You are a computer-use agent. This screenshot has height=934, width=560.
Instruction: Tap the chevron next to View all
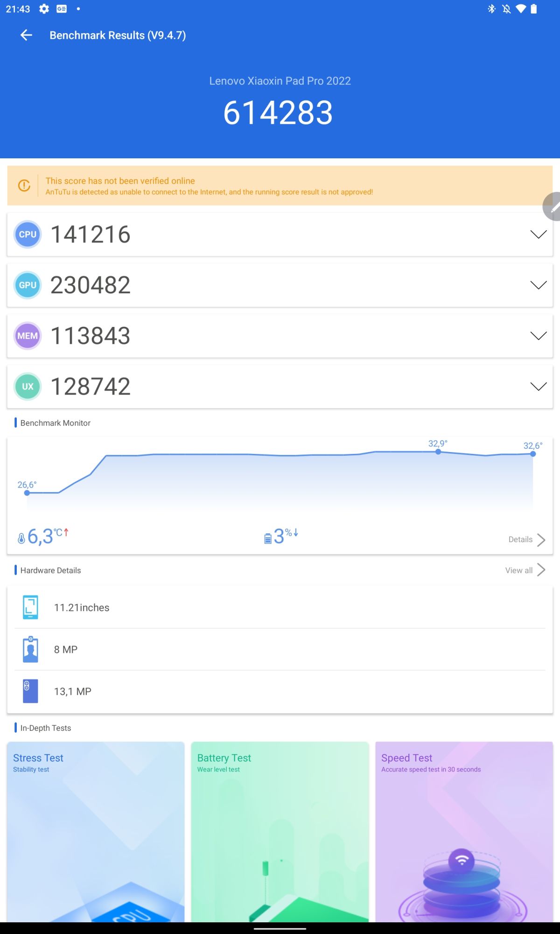click(x=541, y=570)
